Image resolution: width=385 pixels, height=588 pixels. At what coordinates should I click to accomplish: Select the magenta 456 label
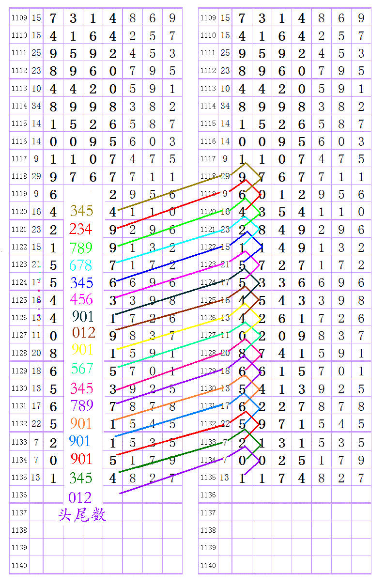(81, 299)
